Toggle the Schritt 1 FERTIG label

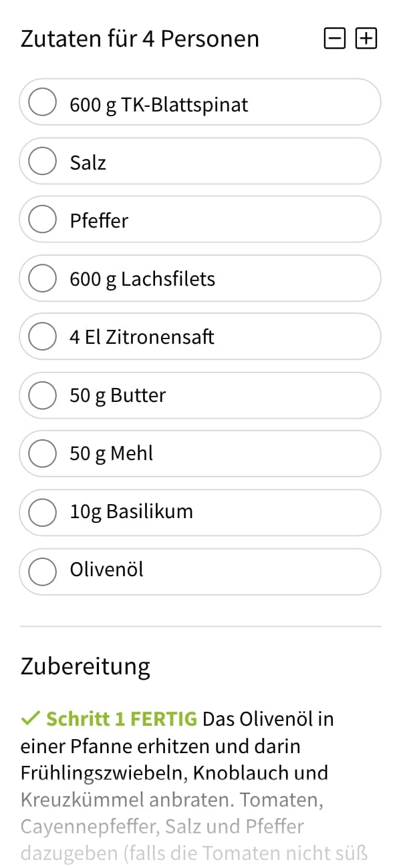[x=122, y=719]
